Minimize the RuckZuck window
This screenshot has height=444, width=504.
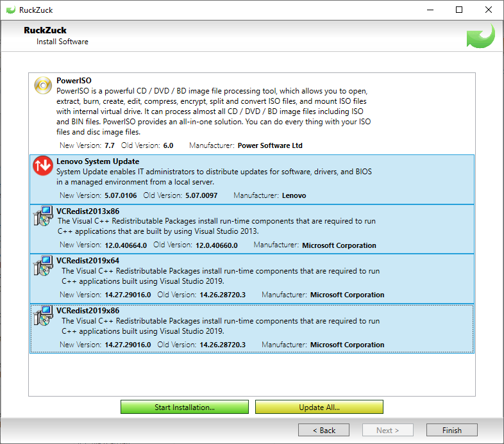pos(430,10)
